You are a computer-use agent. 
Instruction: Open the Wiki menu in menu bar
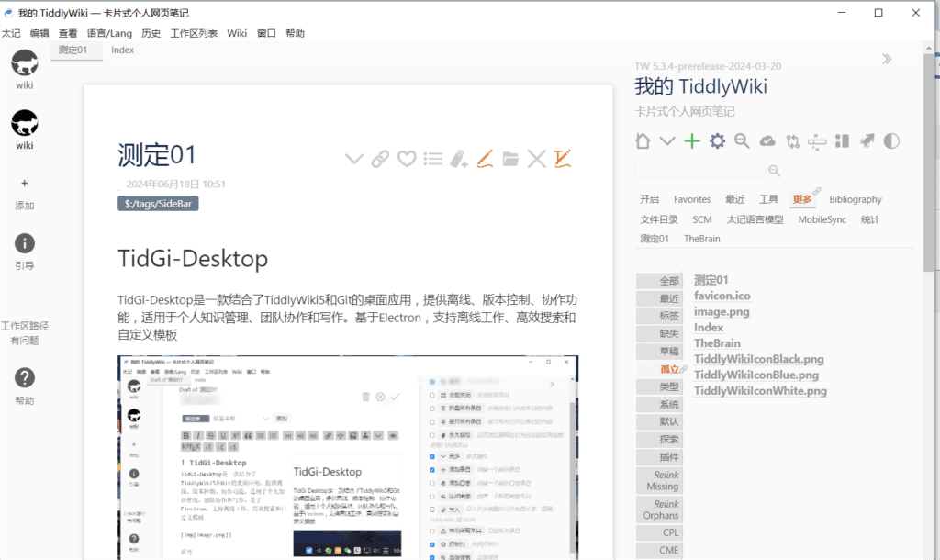point(237,33)
